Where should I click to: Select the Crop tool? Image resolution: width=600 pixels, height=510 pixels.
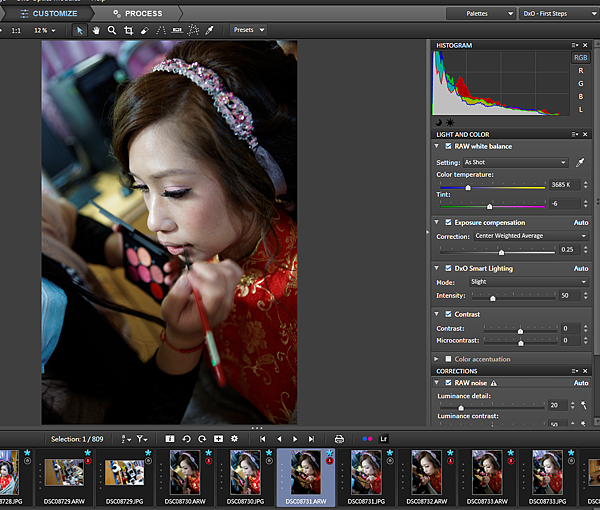tap(128, 30)
